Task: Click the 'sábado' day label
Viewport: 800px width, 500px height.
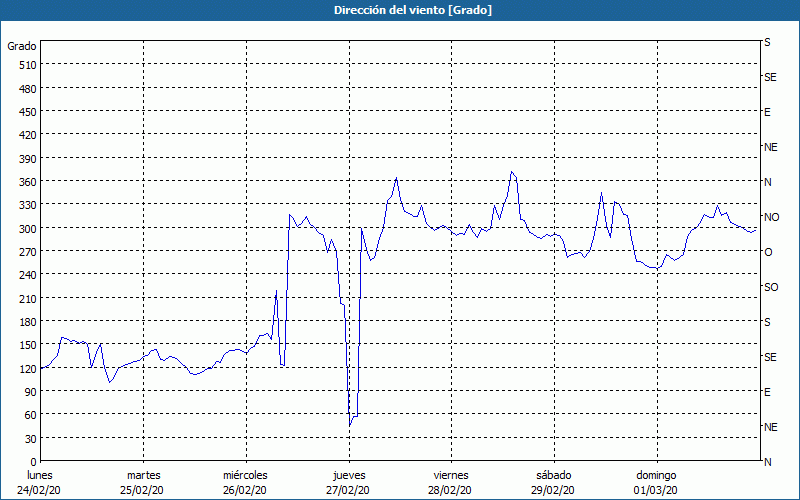Action: (x=554, y=476)
